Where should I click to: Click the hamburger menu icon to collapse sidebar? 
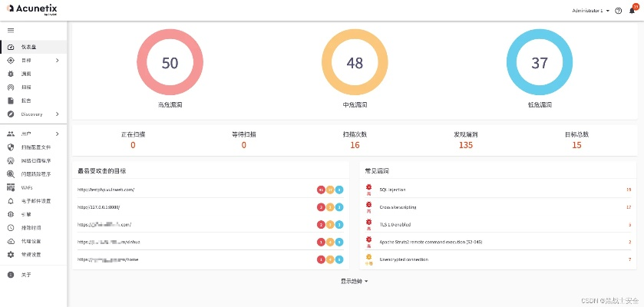coord(11,30)
